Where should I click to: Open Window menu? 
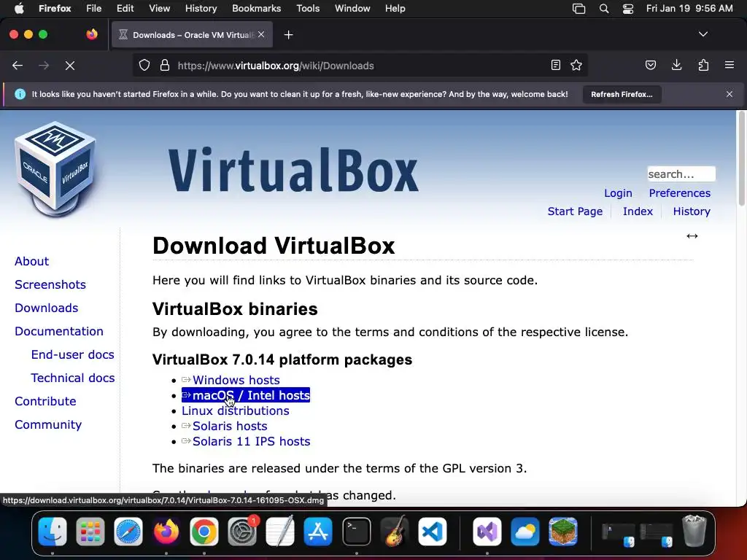click(352, 8)
